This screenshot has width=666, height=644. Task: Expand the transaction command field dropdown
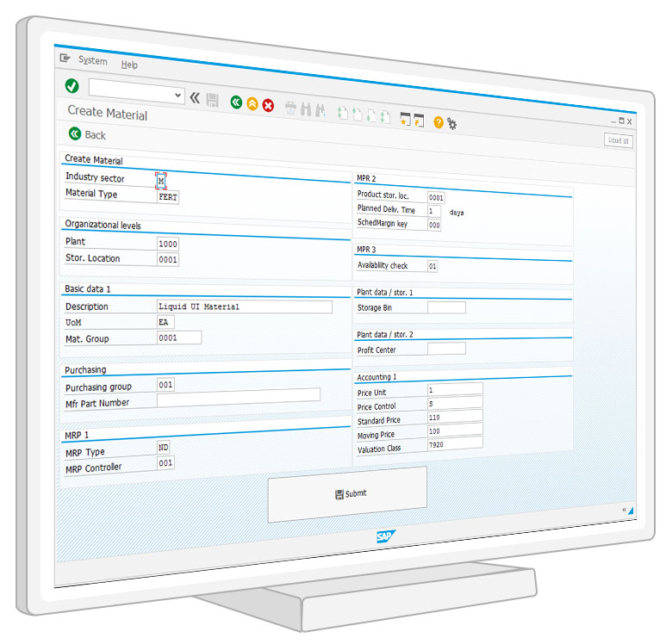tap(178, 95)
